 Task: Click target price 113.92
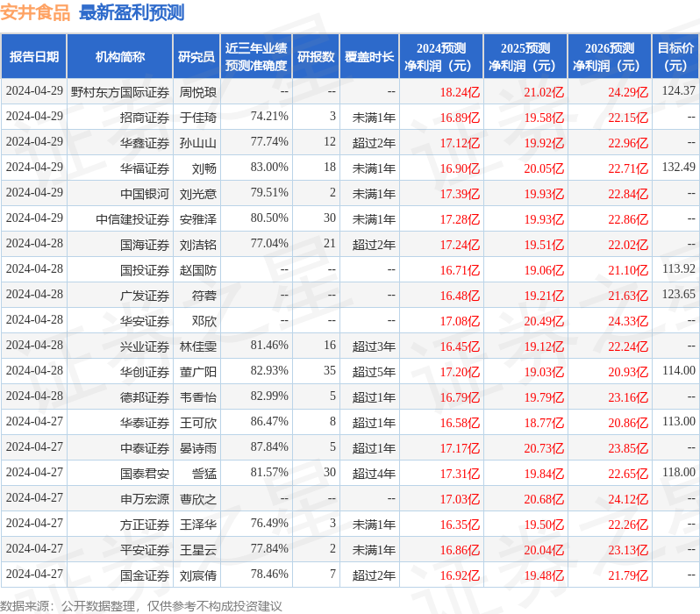point(679,268)
